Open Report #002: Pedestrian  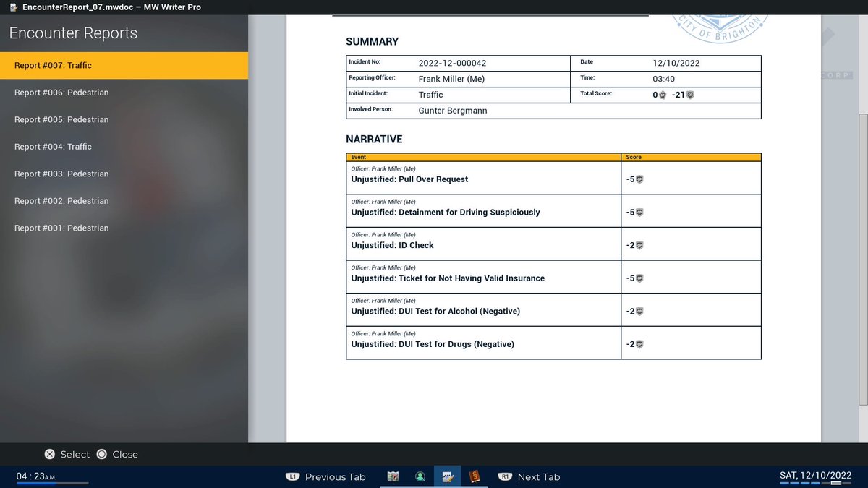pyautogui.click(x=124, y=201)
